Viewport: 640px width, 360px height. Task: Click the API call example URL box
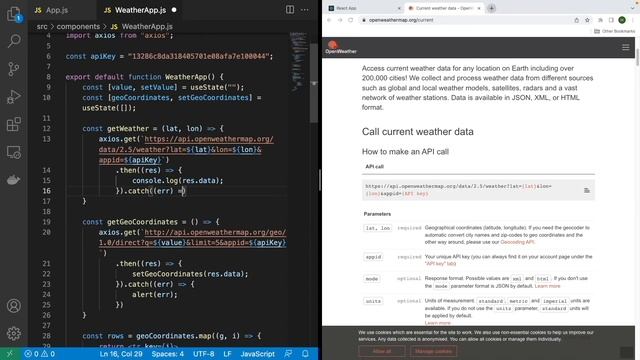(478, 190)
